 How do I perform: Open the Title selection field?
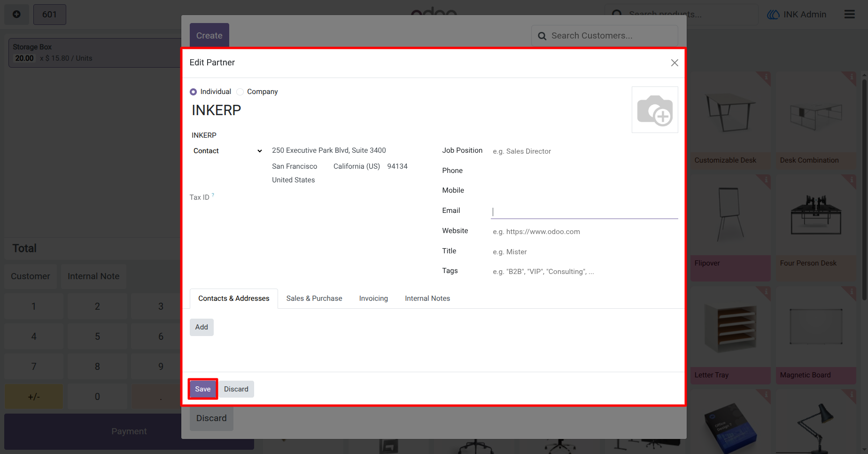585,252
